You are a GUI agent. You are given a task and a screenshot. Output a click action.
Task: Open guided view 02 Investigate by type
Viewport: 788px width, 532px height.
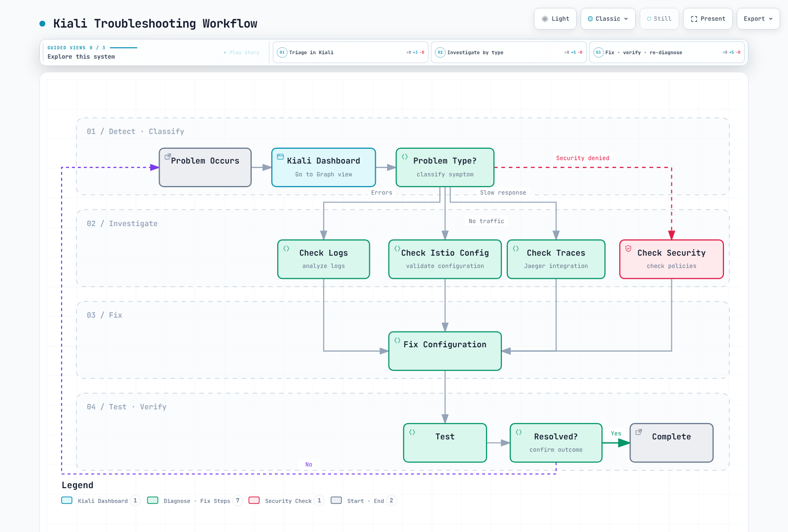509,52
